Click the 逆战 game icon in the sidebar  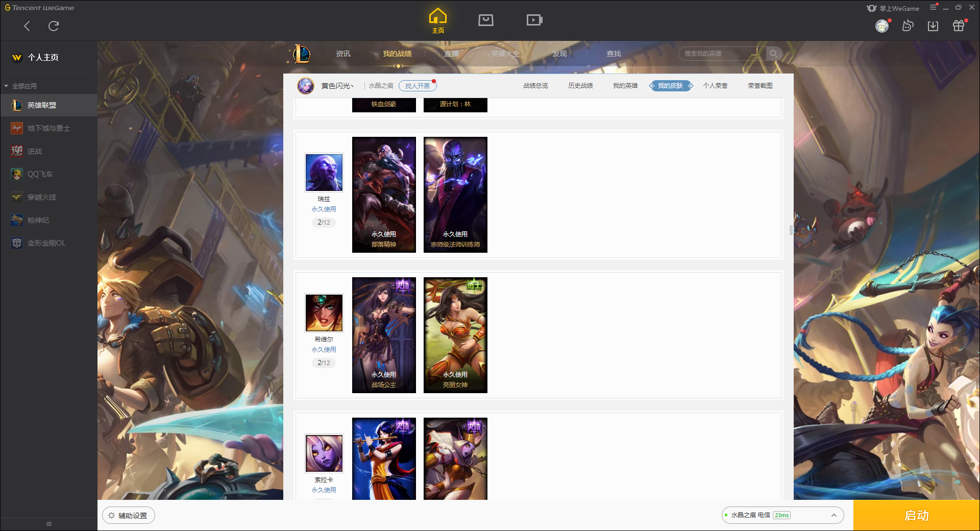click(x=17, y=151)
